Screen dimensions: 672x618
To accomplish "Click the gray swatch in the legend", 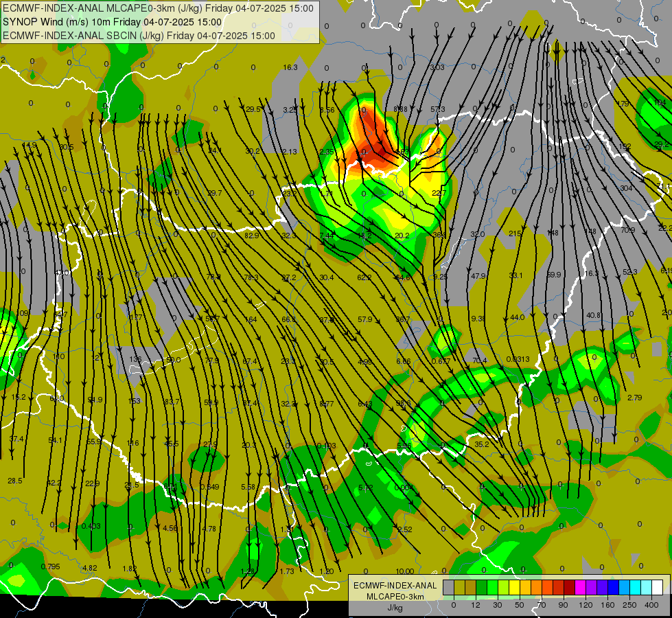I will pyautogui.click(x=448, y=587).
